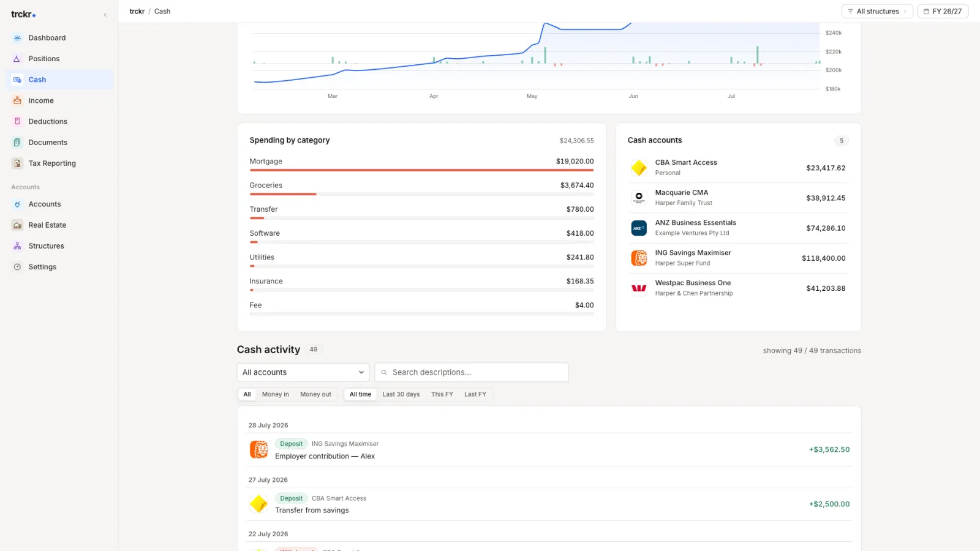Click the ANZ Business Essentials logo
Image resolution: width=980 pixels, height=551 pixels.
639,228
